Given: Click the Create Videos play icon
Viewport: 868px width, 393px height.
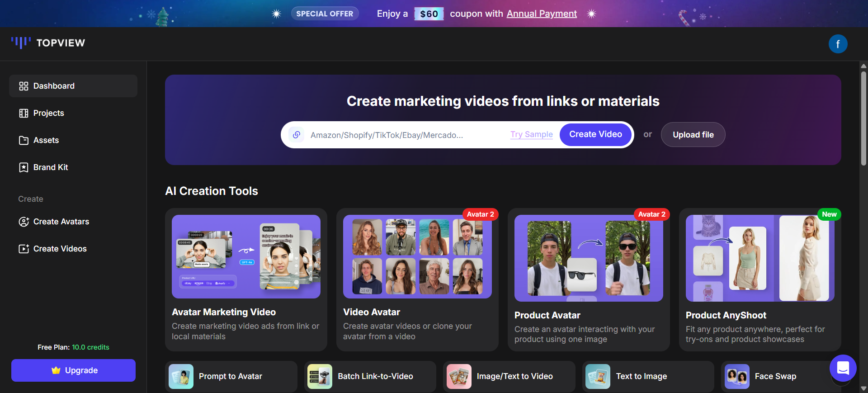Looking at the screenshot, I should click(24, 249).
